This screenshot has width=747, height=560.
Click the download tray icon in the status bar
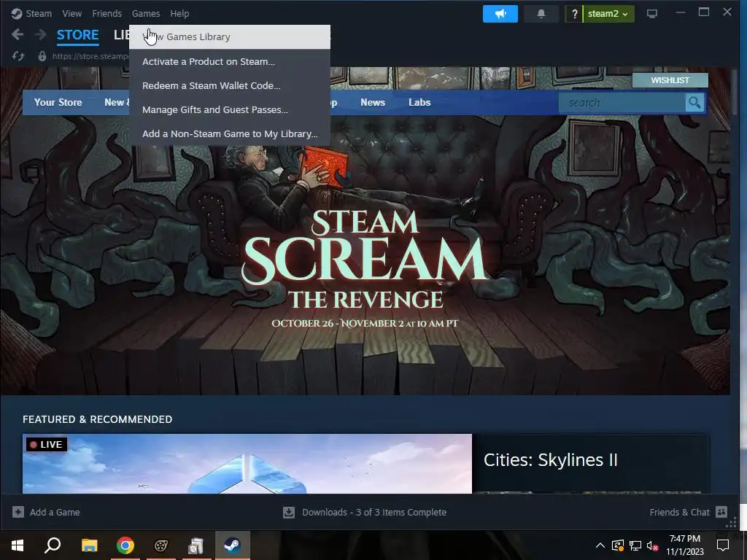point(289,512)
